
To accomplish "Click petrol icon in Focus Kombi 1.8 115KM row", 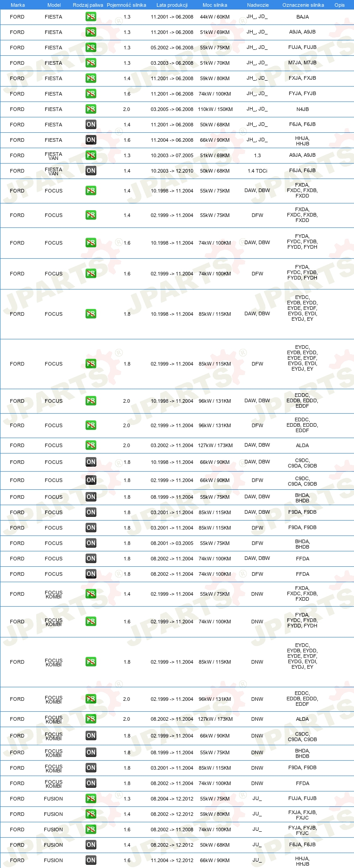I will tap(91, 662).
